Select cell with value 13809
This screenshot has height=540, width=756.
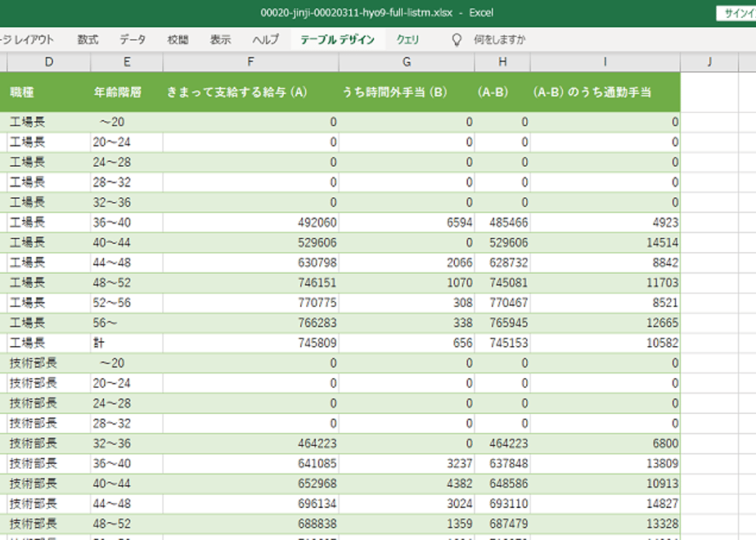coord(605,463)
